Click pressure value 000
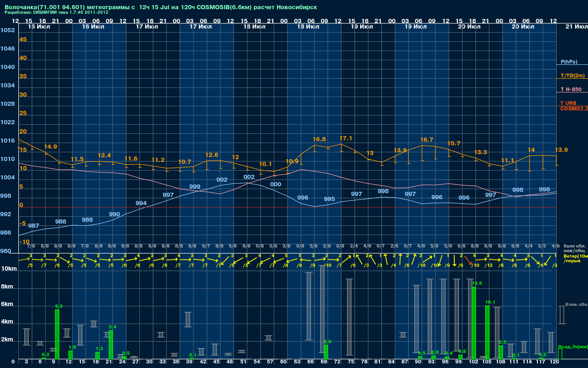The height and width of the screenshot is (368, 588). (276, 184)
